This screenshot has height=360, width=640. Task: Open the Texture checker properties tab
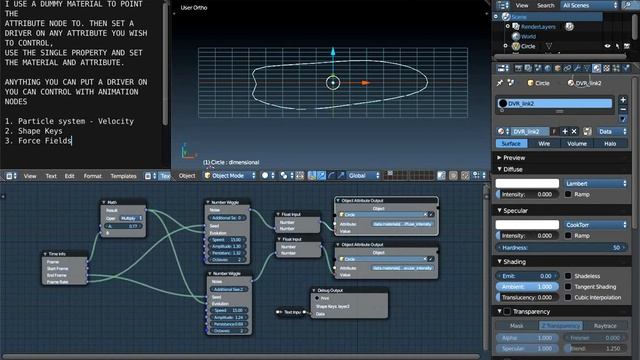tap(607, 68)
